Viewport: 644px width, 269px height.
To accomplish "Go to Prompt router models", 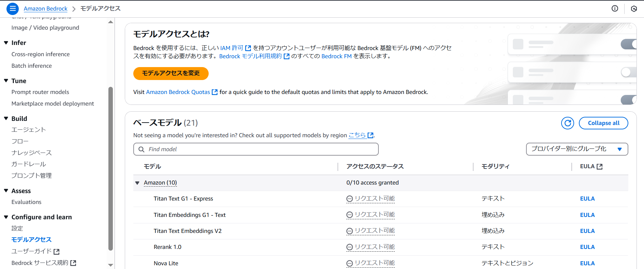I will [x=40, y=92].
